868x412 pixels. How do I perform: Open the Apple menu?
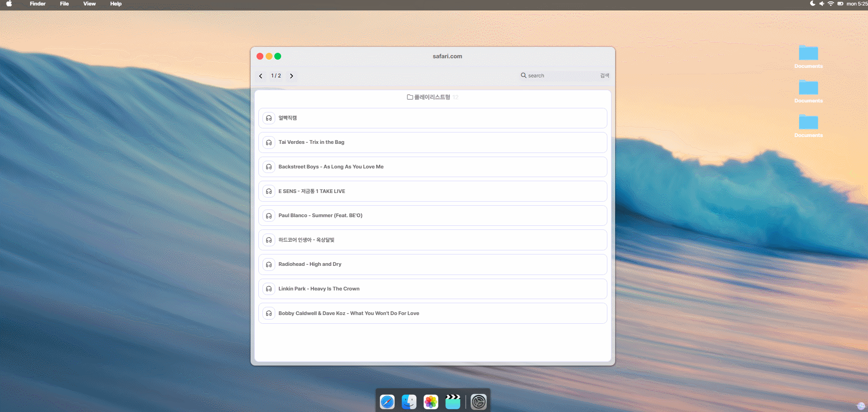click(9, 4)
